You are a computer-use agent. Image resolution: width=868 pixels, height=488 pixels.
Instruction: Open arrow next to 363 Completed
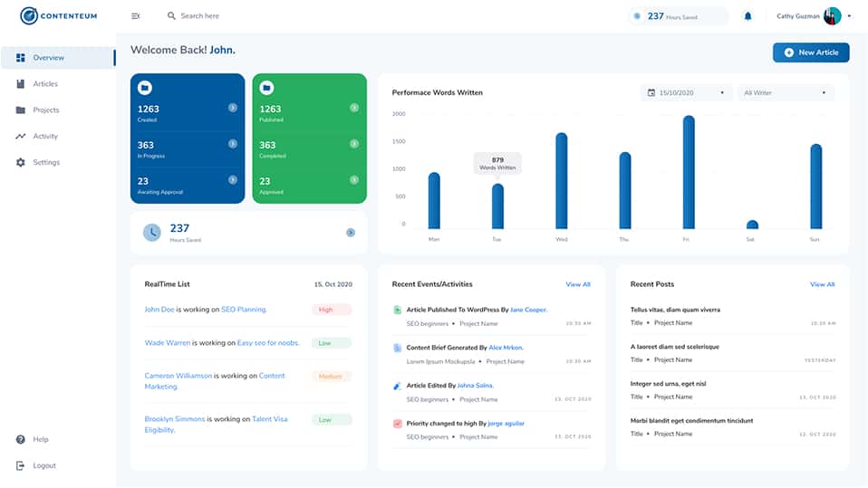(354, 144)
